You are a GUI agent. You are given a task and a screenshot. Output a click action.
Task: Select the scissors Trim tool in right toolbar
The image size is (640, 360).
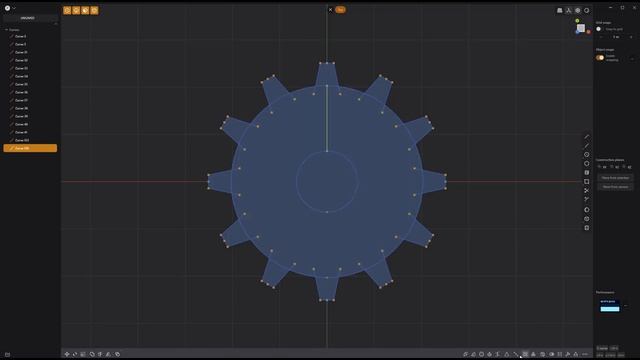point(587,191)
